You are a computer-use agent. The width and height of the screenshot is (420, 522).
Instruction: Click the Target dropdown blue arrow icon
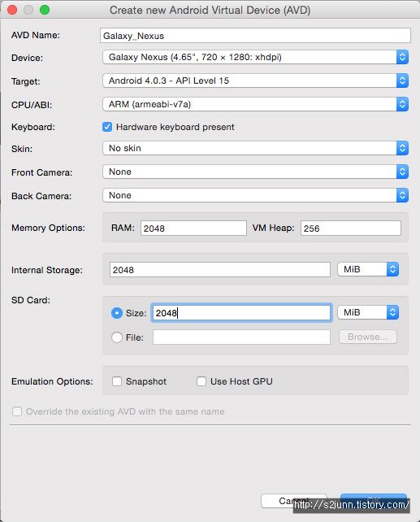coord(402,80)
